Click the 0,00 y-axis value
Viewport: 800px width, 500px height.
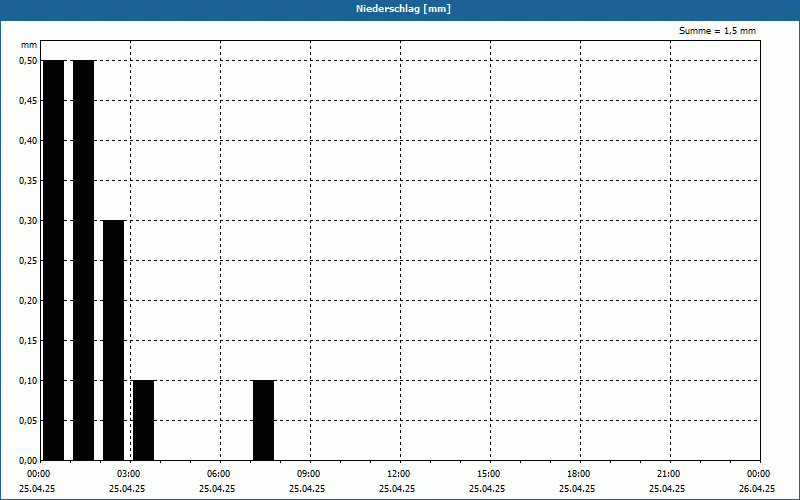coord(28,461)
